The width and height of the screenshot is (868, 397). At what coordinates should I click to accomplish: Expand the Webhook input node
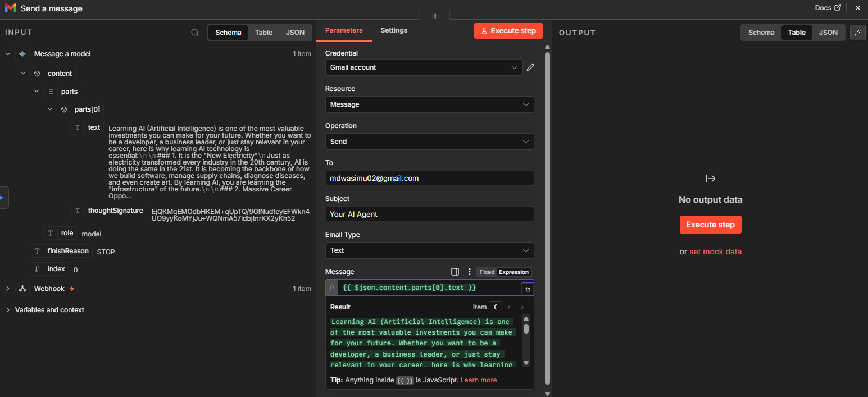click(8, 289)
